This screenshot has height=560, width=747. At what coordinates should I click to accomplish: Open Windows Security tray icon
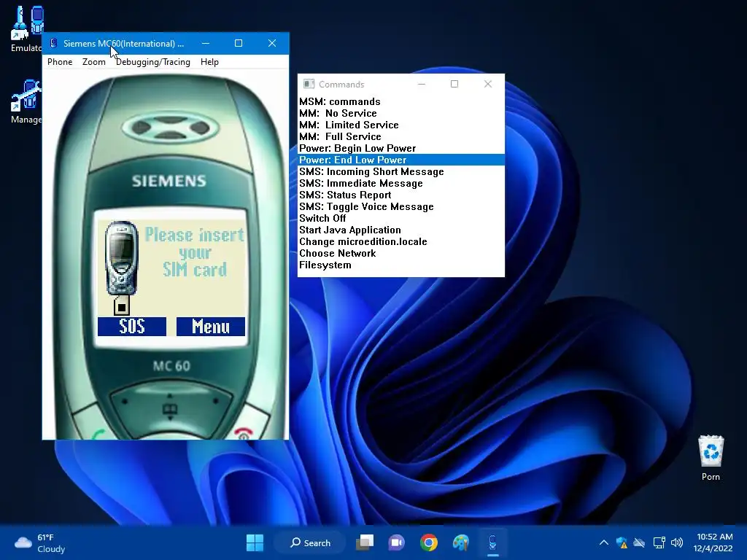(622, 542)
